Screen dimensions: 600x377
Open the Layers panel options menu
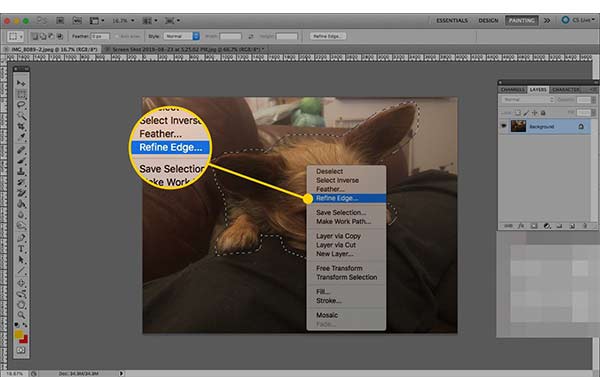point(592,89)
